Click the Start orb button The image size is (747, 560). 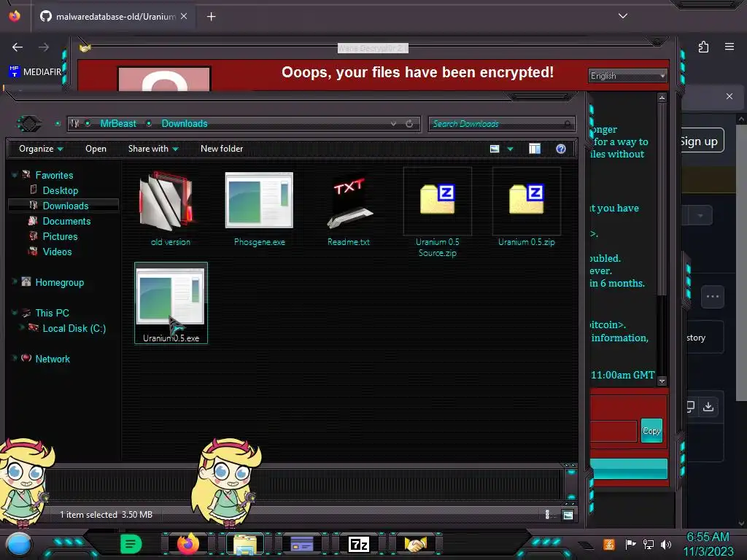pyautogui.click(x=18, y=545)
